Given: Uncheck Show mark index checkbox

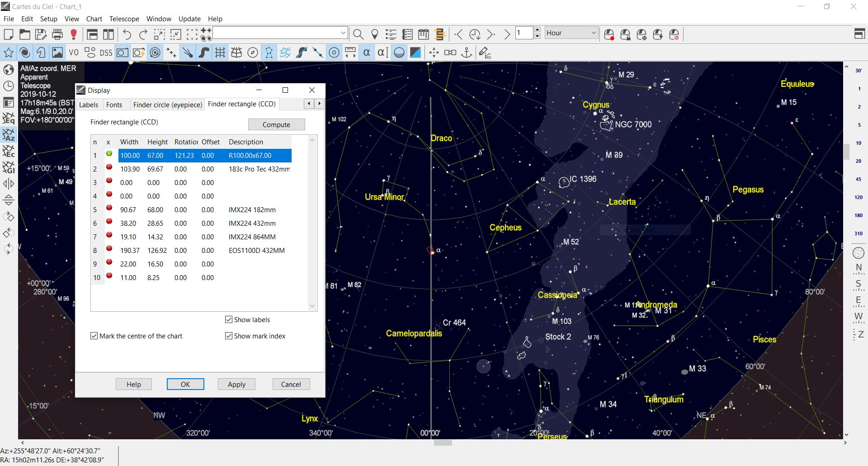Looking at the screenshot, I should point(229,336).
